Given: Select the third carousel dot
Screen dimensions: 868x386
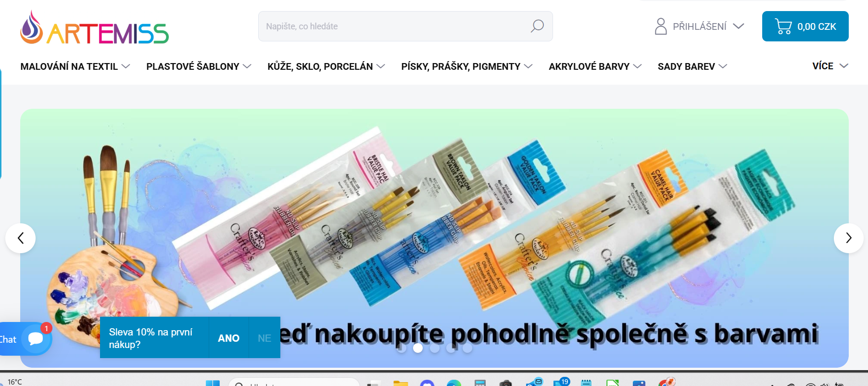Looking at the screenshot, I should pos(435,348).
